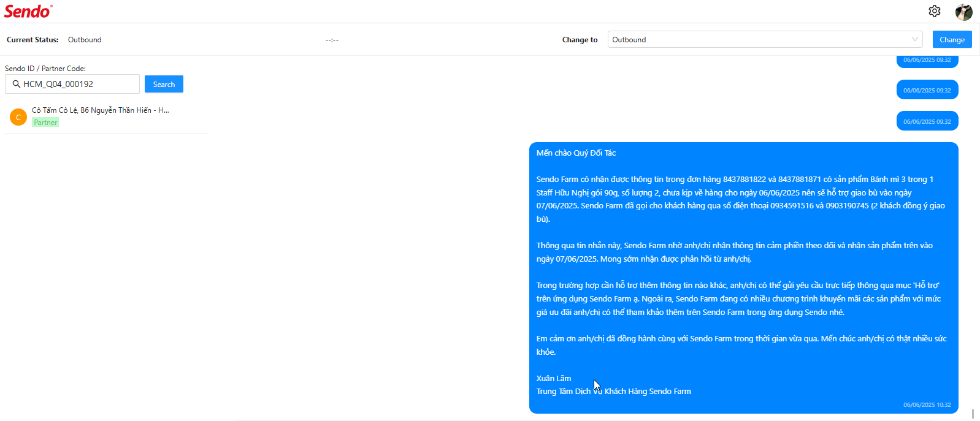The height and width of the screenshot is (421, 980).
Task: Focus the Sendo ID / Partner Code field
Action: coord(72,84)
